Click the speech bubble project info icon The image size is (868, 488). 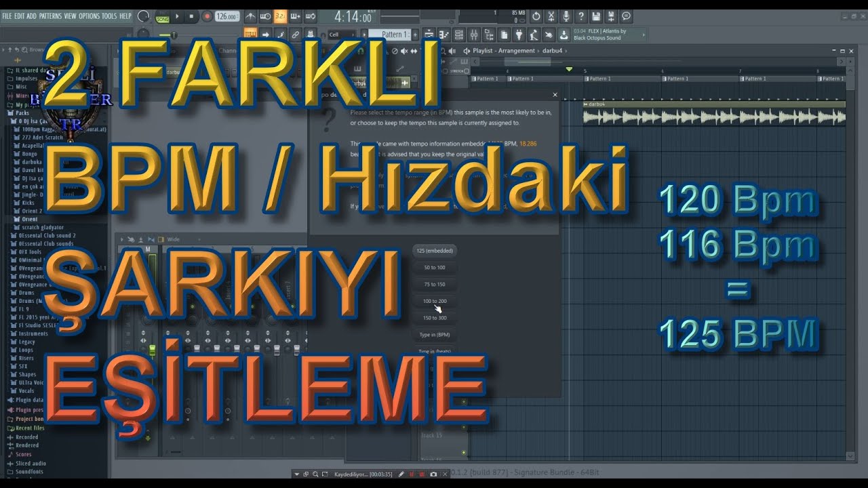(626, 16)
